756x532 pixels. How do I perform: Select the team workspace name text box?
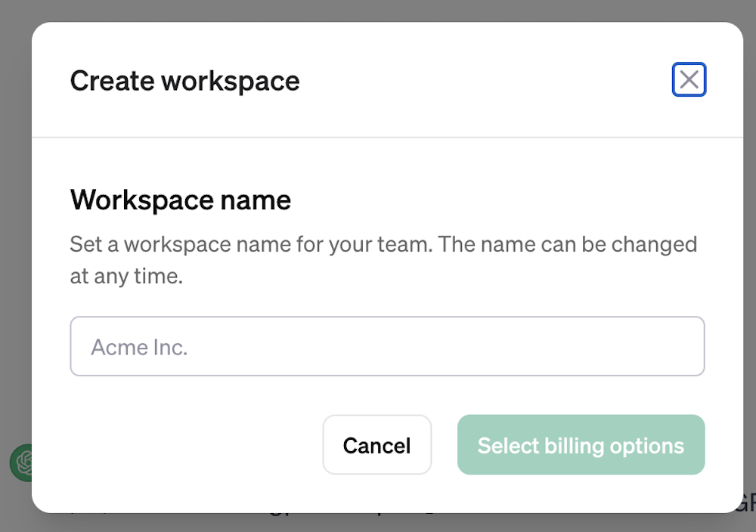387,346
